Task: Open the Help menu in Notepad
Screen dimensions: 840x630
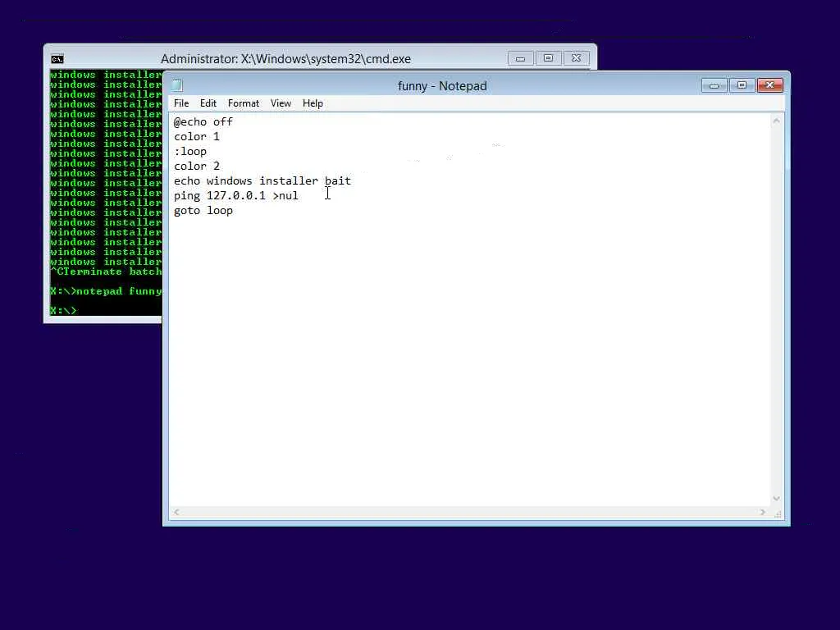Action: coord(313,103)
